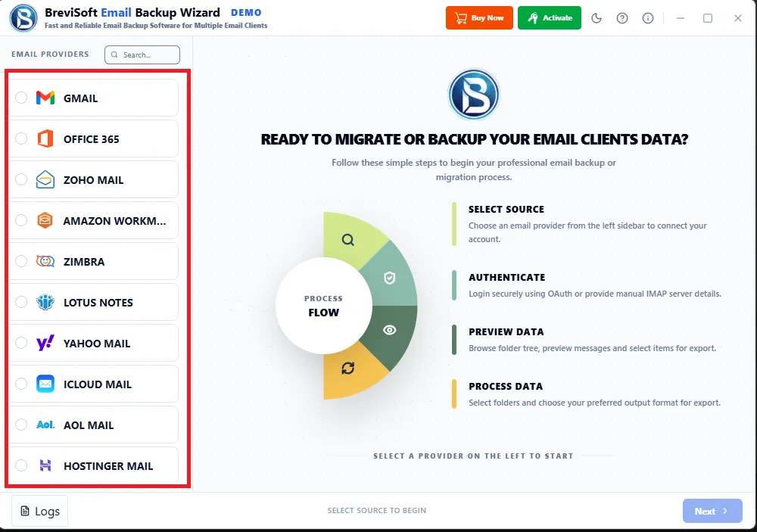Screen dimensions: 757x532
Task: Click the AUTHENTICATE step heading
Action: coord(507,277)
